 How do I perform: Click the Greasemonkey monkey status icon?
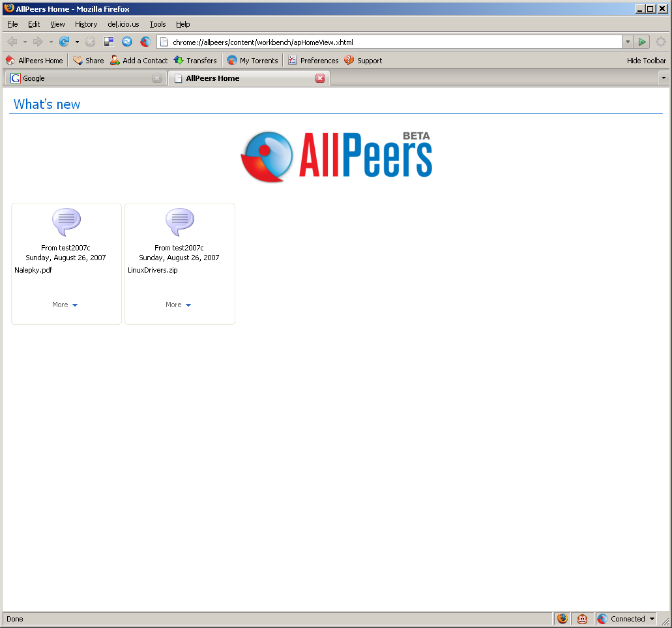click(x=583, y=619)
